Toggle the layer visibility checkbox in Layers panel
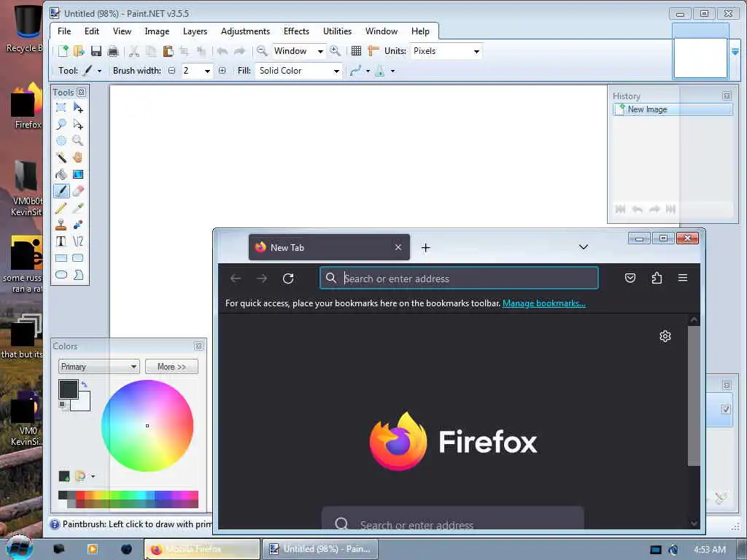Viewport: 747px width, 560px height. [x=726, y=409]
